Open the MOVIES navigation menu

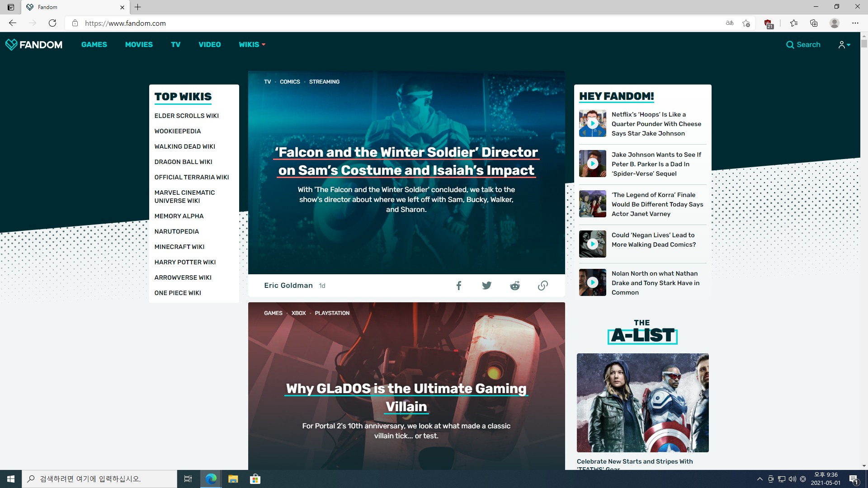click(139, 44)
